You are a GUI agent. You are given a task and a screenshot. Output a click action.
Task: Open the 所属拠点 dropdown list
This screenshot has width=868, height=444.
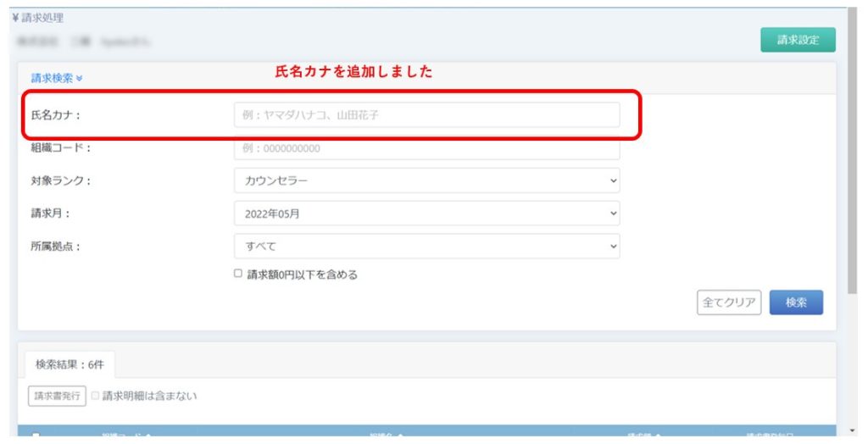point(426,247)
